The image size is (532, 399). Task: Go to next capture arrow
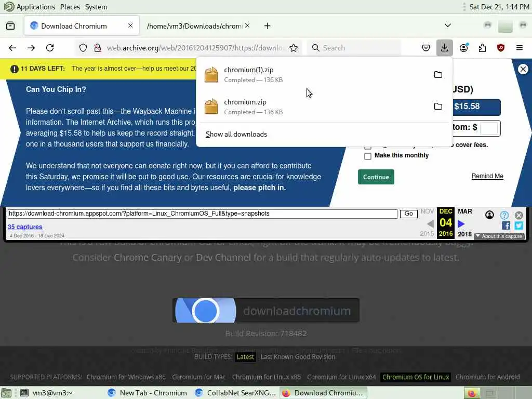coord(461,224)
